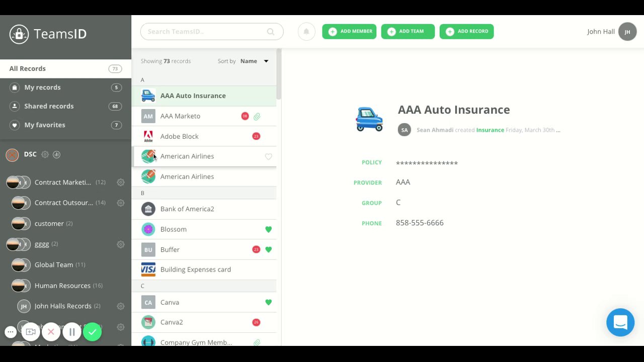Open settings gear for Contract Marketing team
The height and width of the screenshot is (362, 644).
(x=121, y=183)
